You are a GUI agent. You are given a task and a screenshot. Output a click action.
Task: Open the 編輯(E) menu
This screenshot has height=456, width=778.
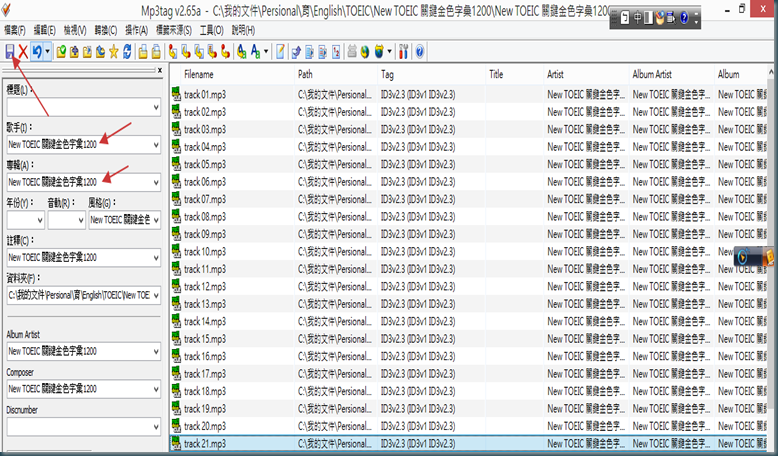click(x=45, y=30)
